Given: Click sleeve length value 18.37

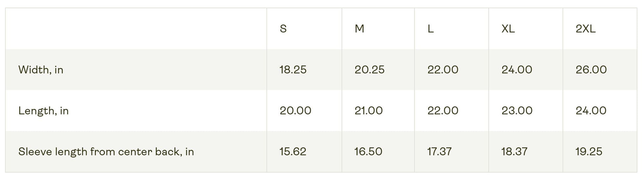Looking at the screenshot, I should click(514, 152).
